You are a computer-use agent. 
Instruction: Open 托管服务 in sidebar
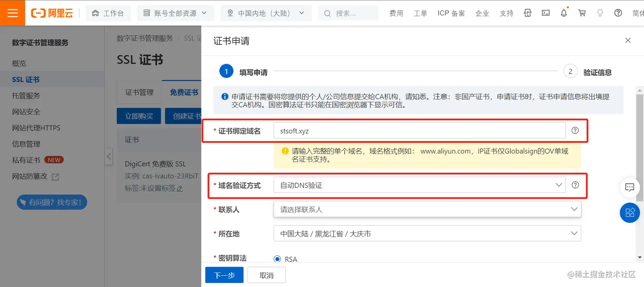pyautogui.click(x=26, y=96)
